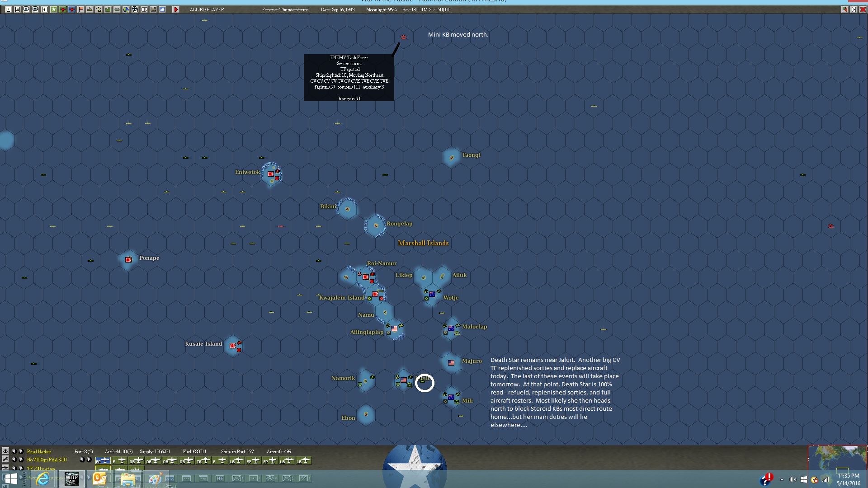Click the ENEMY Task Force info popup
This screenshot has height=488, width=868.
click(x=349, y=78)
